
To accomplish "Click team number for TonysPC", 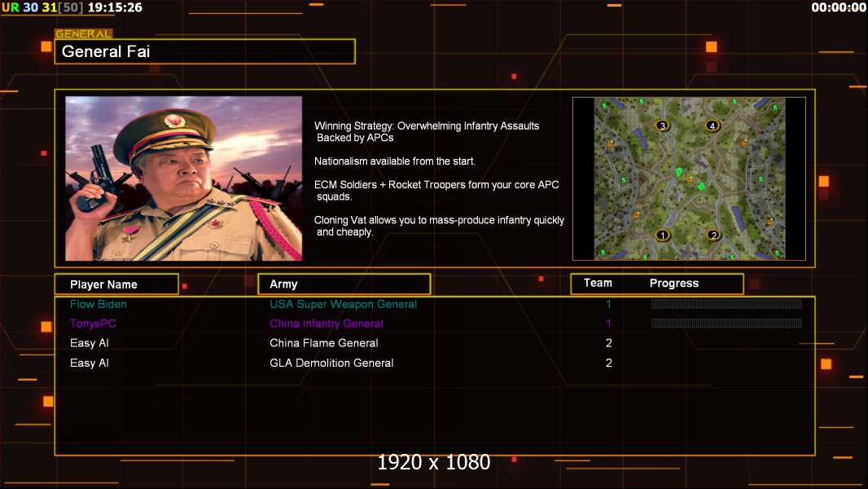I will point(608,324).
